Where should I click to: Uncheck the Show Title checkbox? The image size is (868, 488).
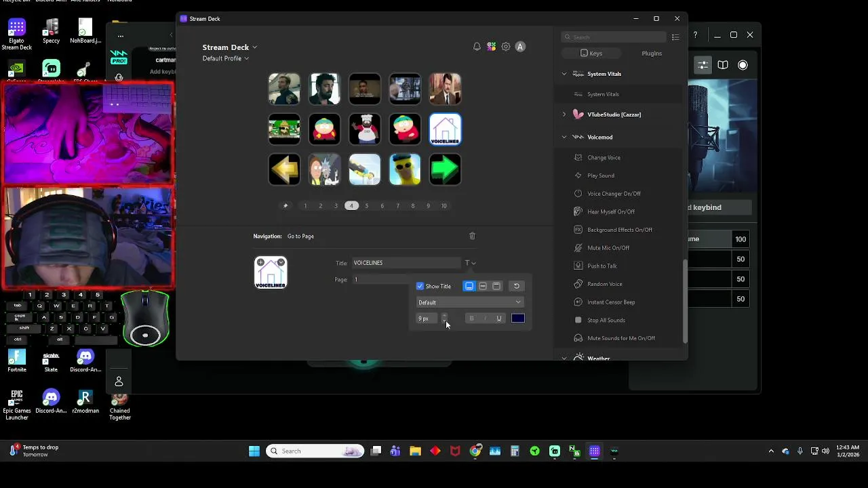(420, 286)
